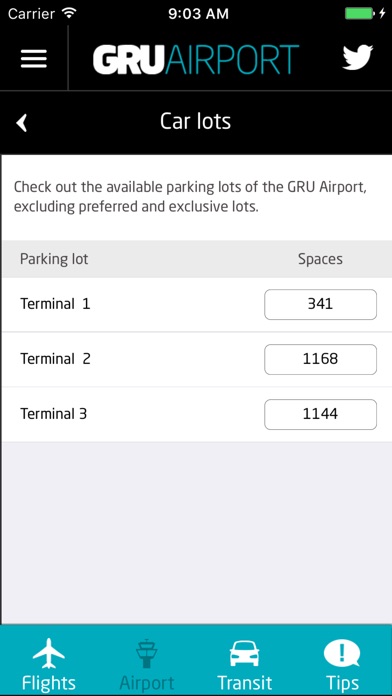Tap the 1144 spaces box
Screen dimensions: 392x696
coord(321,414)
